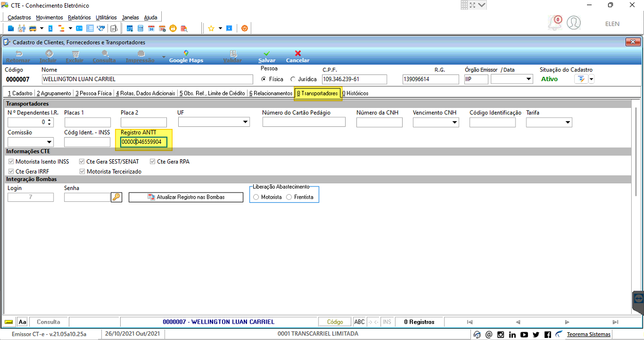Switch to the 3 Pessoa Física tab

93,93
